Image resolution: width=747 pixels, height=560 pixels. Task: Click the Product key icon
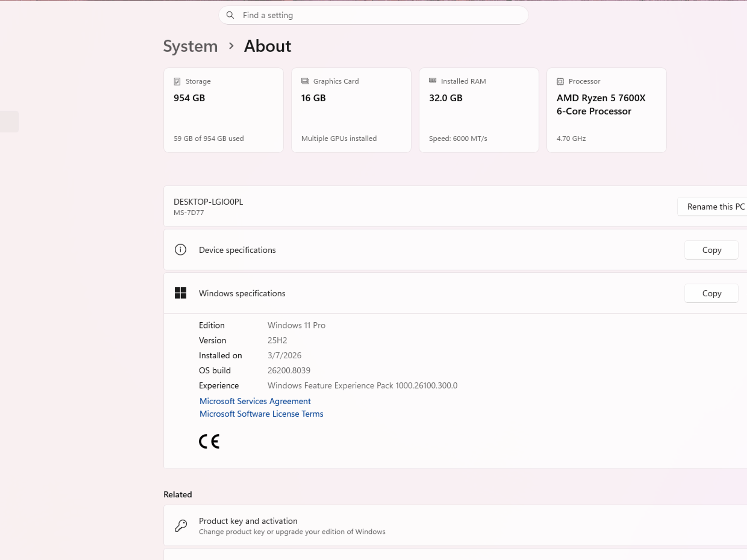coord(181,525)
